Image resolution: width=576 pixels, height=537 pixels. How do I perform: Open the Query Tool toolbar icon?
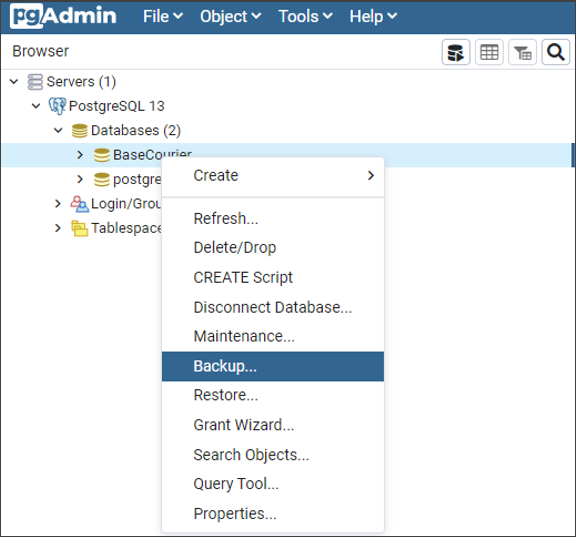(x=456, y=52)
